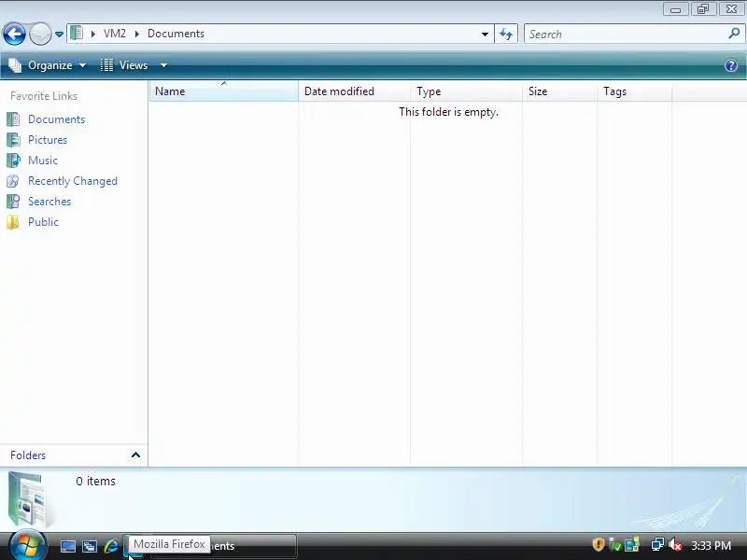Click the Searches icon in Favorite Links
The image size is (747, 560).
[x=13, y=202]
